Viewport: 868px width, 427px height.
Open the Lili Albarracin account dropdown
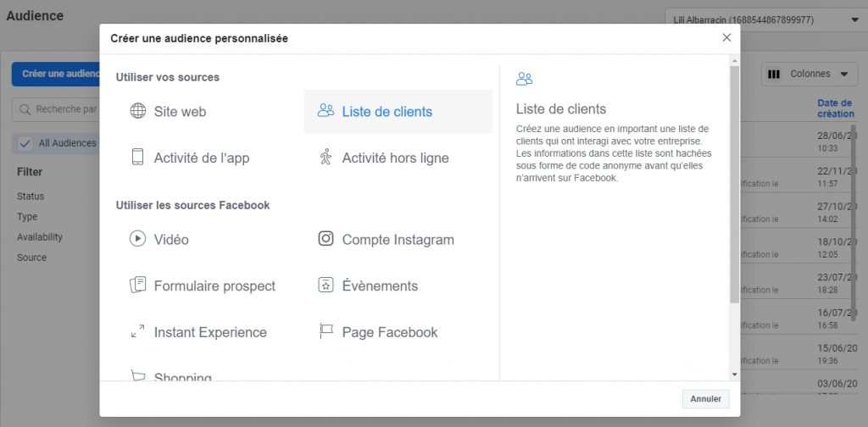tap(766, 20)
